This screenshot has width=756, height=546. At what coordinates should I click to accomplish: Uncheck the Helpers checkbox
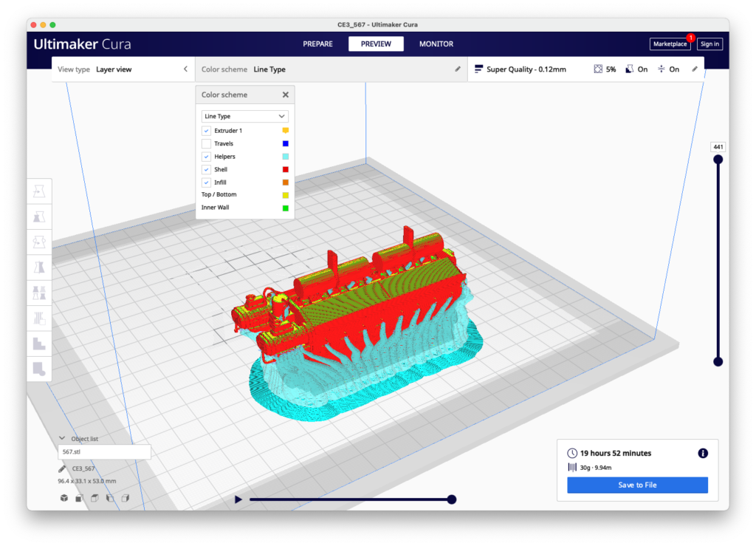(207, 157)
